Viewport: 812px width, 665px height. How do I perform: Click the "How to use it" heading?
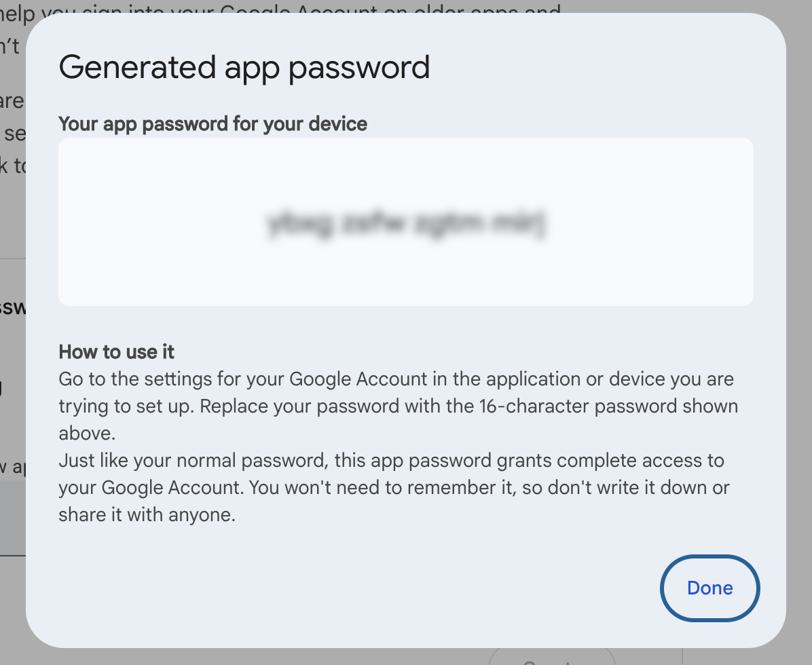[115, 351]
